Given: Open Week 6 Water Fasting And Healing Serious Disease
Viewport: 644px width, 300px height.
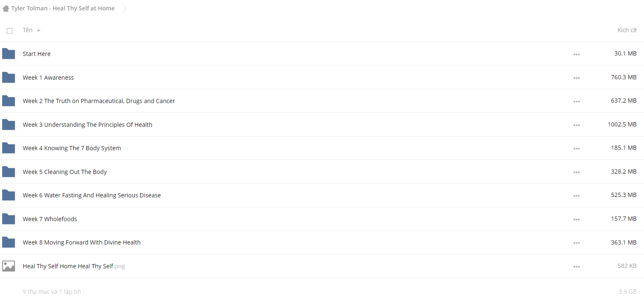Looking at the screenshot, I should tap(92, 195).
